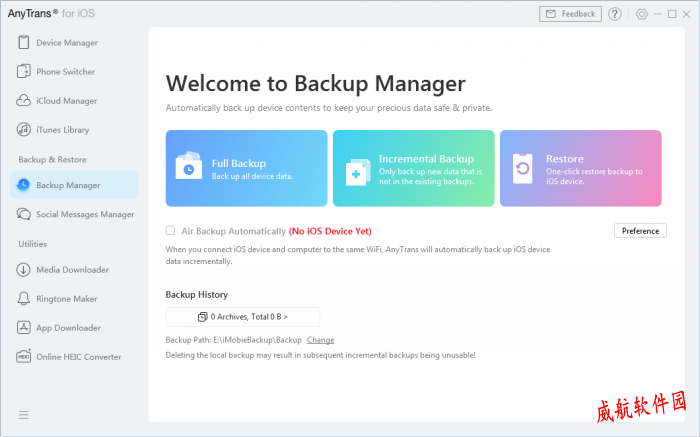Click the Media Downloader arrow icon
This screenshot has height=437, width=700.
(x=23, y=270)
